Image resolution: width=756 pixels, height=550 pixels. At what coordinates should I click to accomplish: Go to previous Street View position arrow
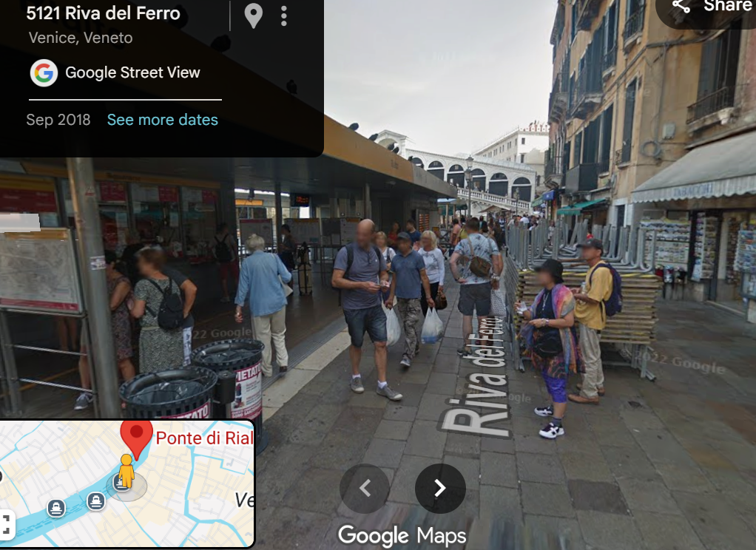(365, 489)
